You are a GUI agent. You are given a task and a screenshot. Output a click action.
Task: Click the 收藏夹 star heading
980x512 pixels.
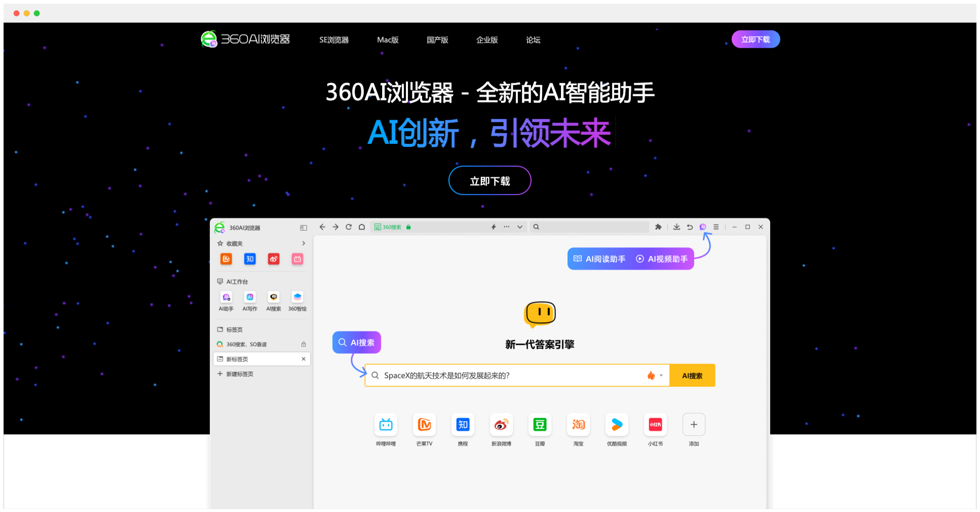[x=230, y=243]
